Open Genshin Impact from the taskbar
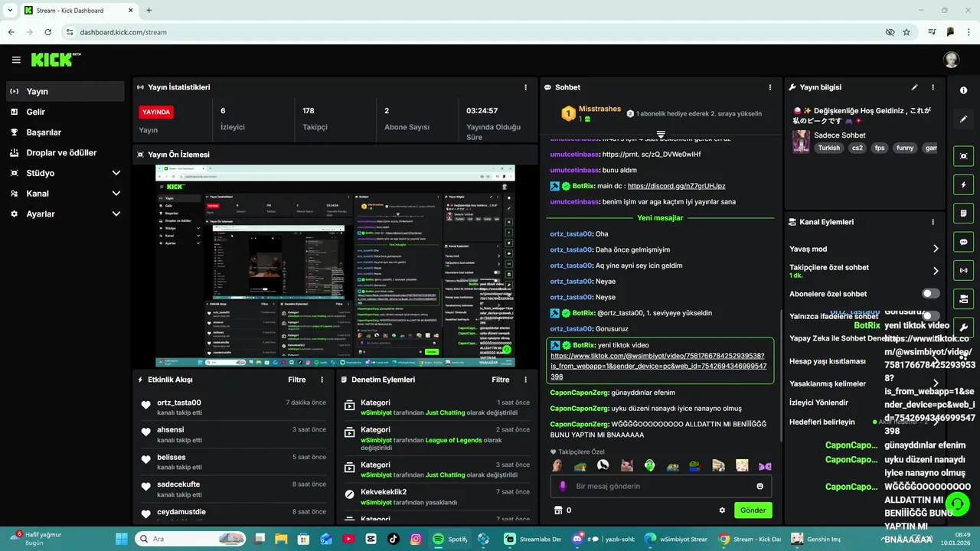980x551 pixels. pos(815,539)
